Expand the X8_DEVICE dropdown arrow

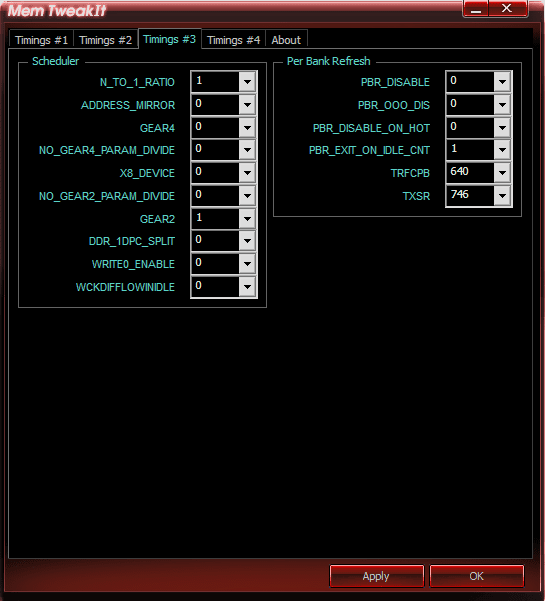(247, 173)
